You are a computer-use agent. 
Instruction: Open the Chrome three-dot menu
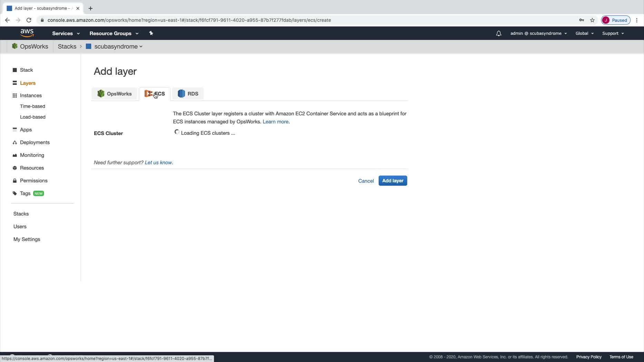(637, 20)
